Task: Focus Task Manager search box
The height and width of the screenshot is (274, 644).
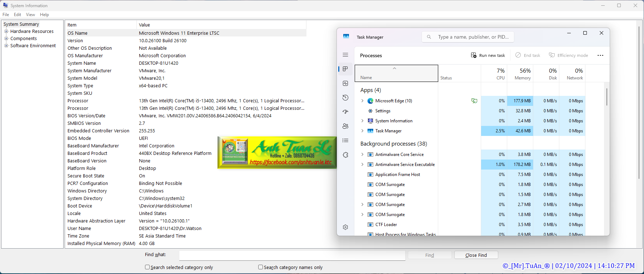Action: pos(468,37)
